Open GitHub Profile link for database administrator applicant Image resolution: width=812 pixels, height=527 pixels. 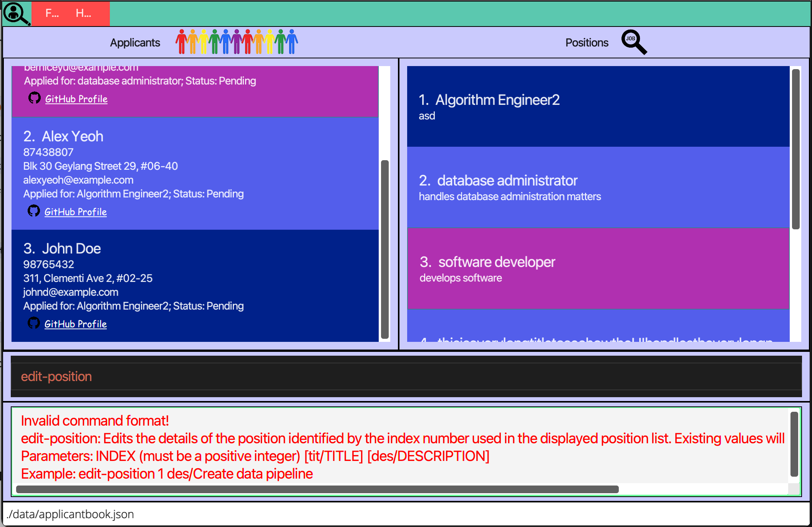76,99
